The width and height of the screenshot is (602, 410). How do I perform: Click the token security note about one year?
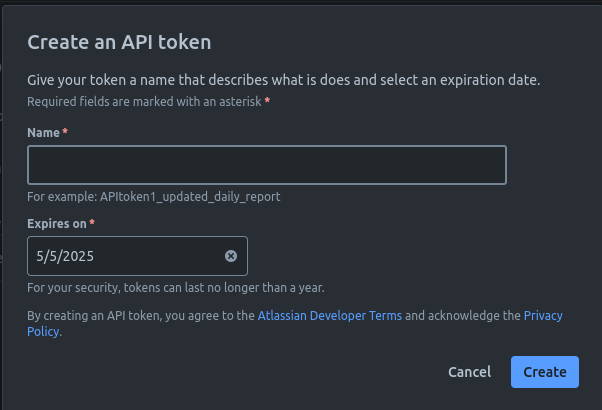[x=176, y=288]
